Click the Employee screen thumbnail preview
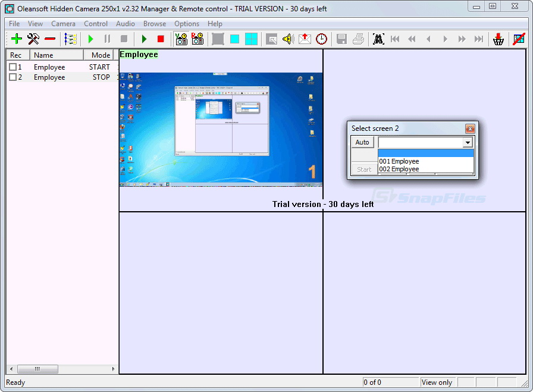The width and height of the screenshot is (533, 392). pyautogui.click(x=221, y=130)
